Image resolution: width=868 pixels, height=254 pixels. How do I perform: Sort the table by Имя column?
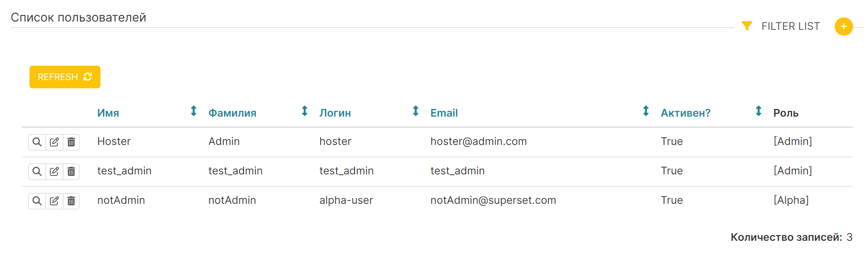pyautogui.click(x=108, y=113)
